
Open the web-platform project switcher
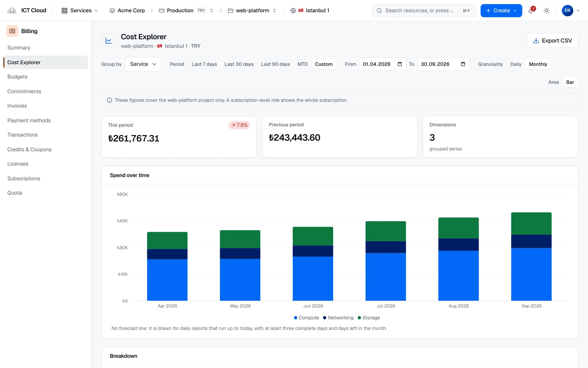pos(252,11)
